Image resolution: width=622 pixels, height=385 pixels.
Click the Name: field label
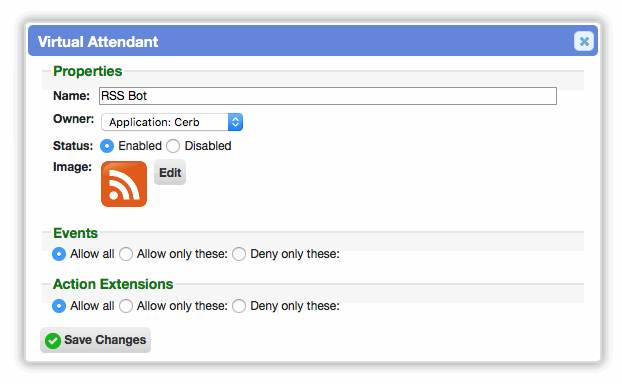71,96
